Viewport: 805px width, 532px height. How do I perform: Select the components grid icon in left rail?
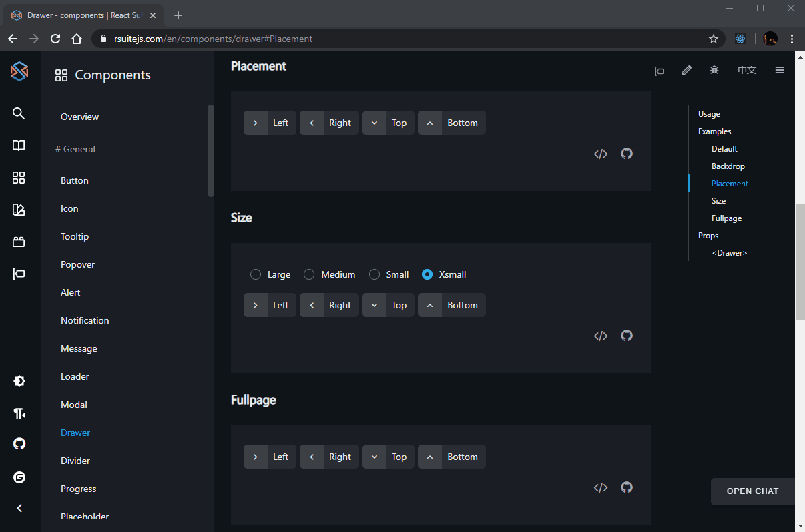(x=19, y=178)
